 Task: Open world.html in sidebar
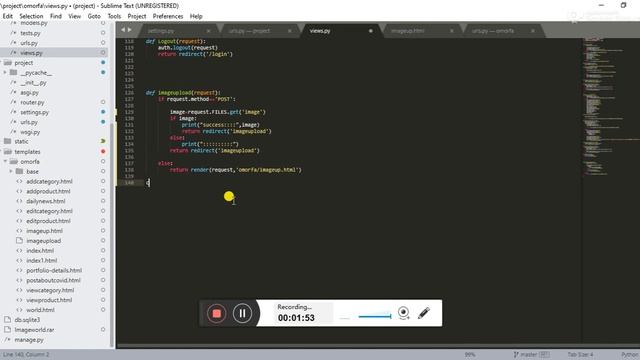tap(40, 310)
